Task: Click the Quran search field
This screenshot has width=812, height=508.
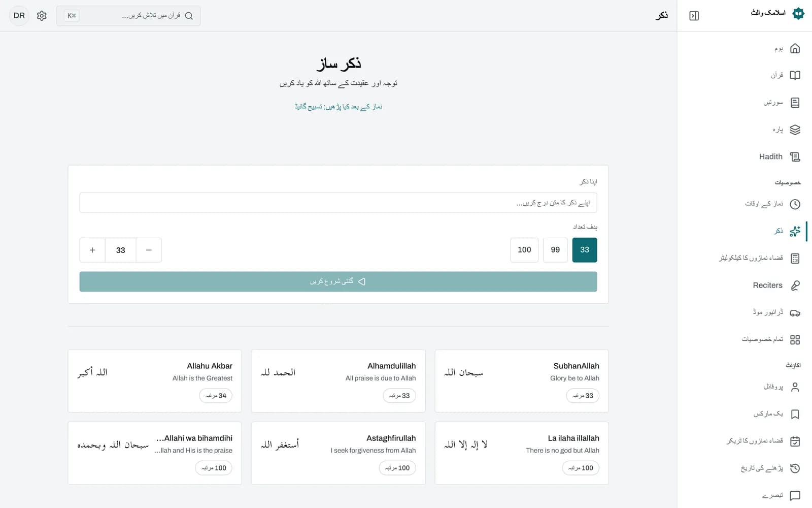Action: click(x=128, y=16)
